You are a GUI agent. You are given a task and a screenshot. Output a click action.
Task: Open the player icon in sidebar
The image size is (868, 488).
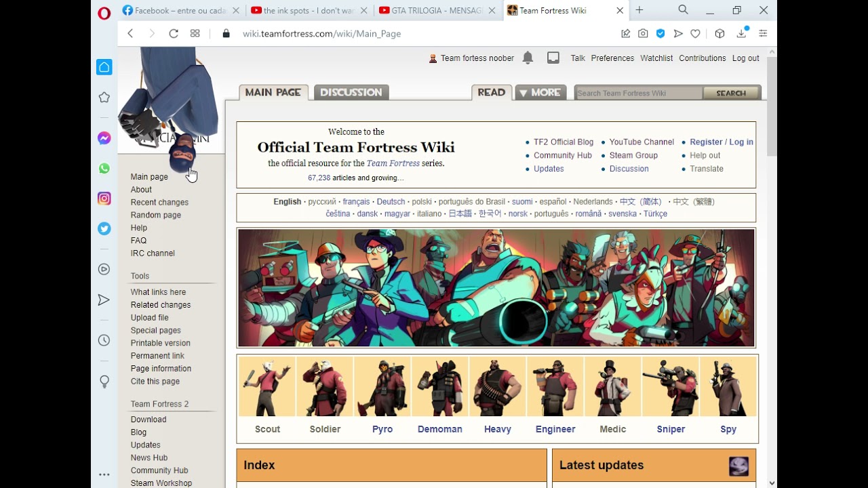(104, 269)
